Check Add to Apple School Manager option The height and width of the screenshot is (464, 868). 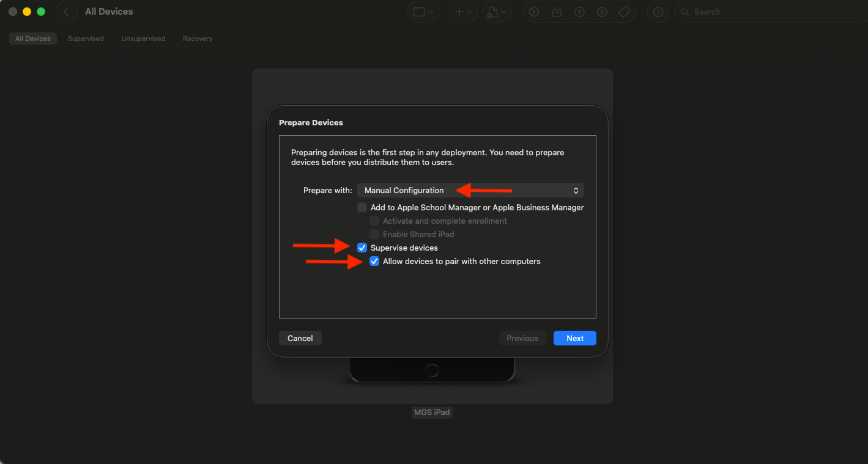pos(362,207)
